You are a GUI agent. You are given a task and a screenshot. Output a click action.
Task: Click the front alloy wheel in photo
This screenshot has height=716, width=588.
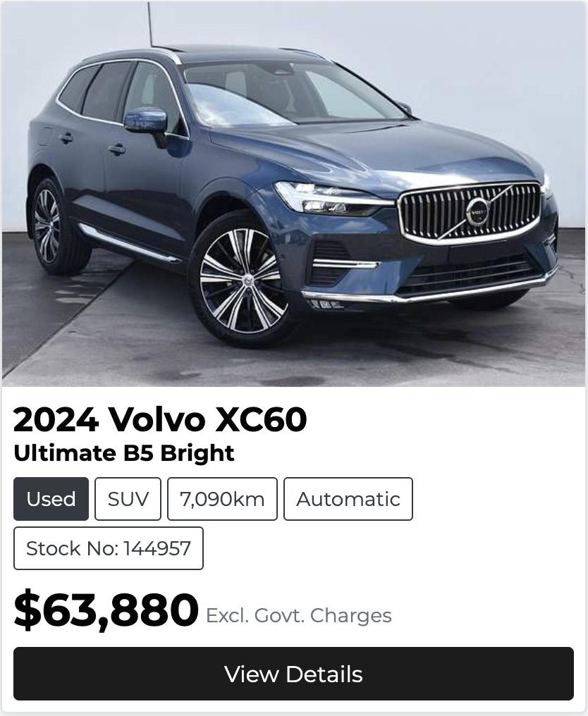click(242, 280)
